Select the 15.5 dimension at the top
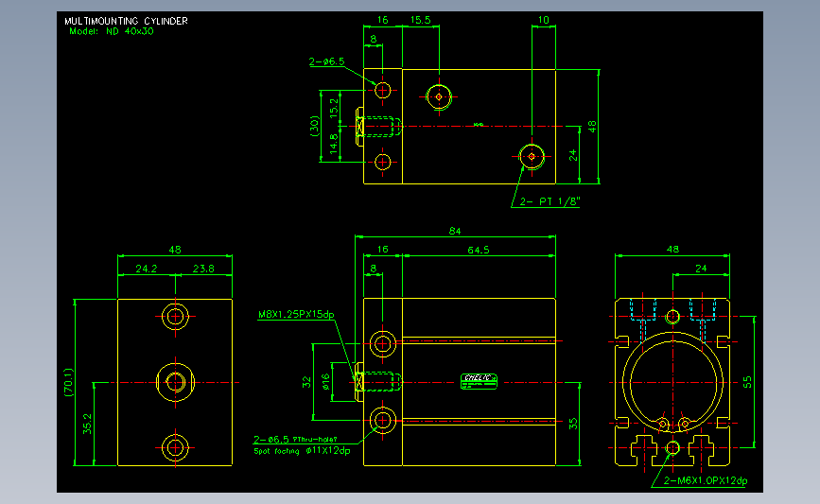Screen dimensions: 820x504 pyautogui.click(x=421, y=21)
